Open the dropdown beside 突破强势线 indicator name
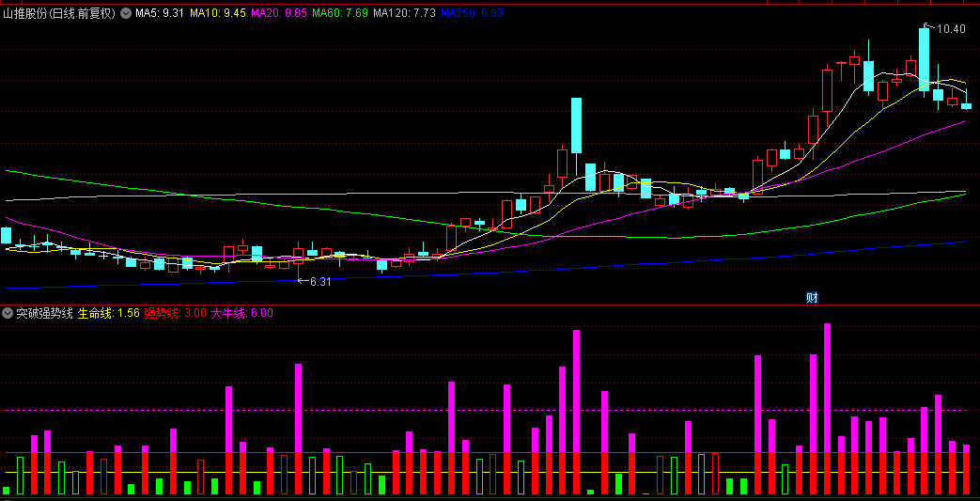This screenshot has height=501, width=980. click(8, 313)
